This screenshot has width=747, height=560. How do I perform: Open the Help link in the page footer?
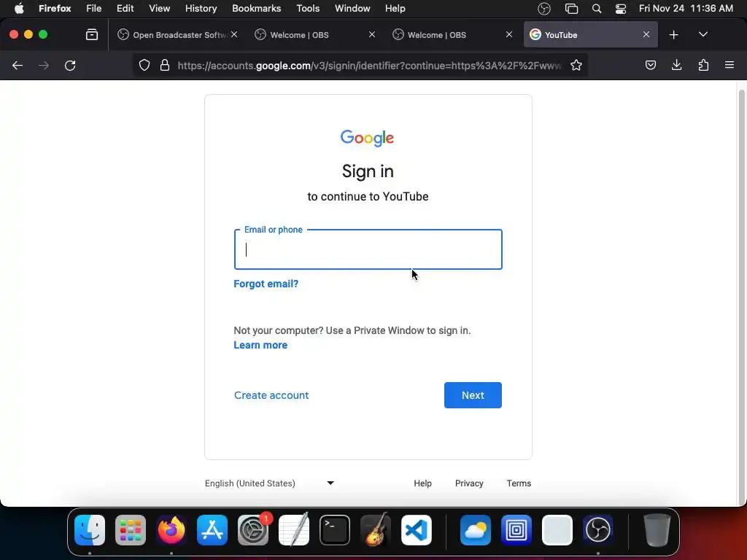[x=422, y=483]
